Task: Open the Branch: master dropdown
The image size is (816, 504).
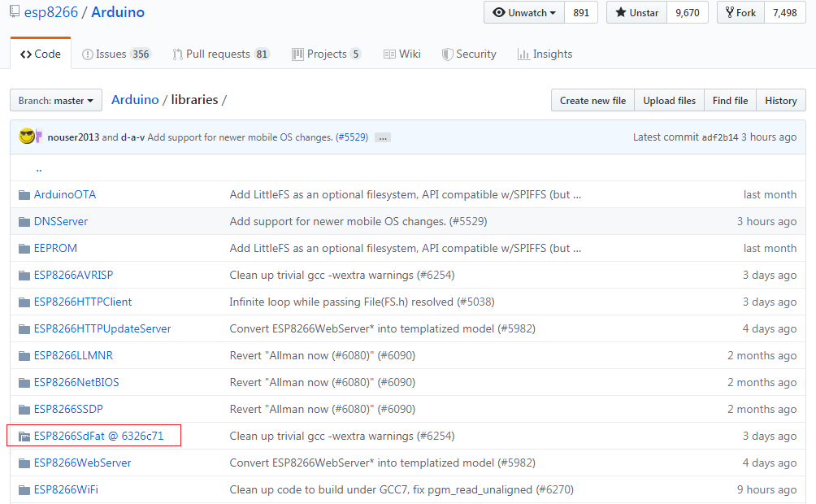Action: coord(55,99)
